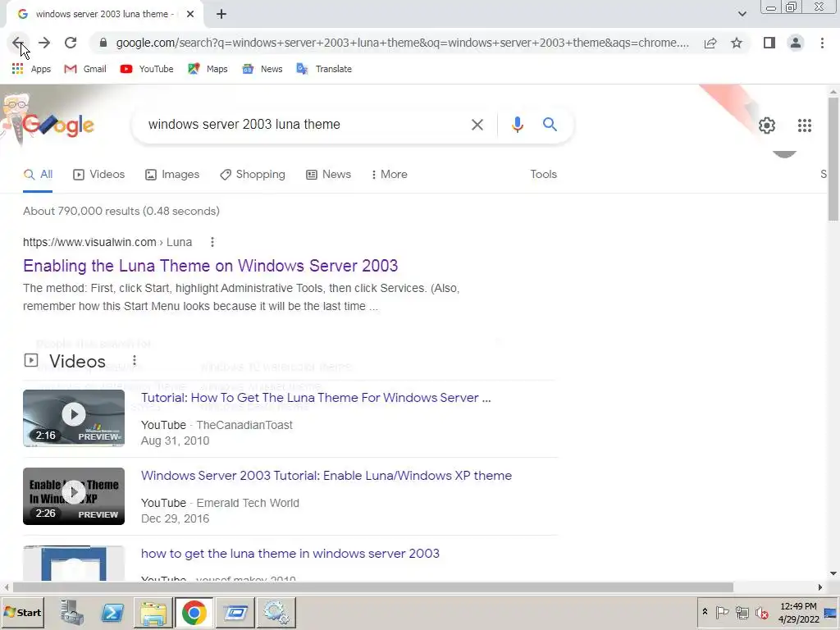Share this page using the share icon
The width and height of the screenshot is (840, 630).
[710, 43]
